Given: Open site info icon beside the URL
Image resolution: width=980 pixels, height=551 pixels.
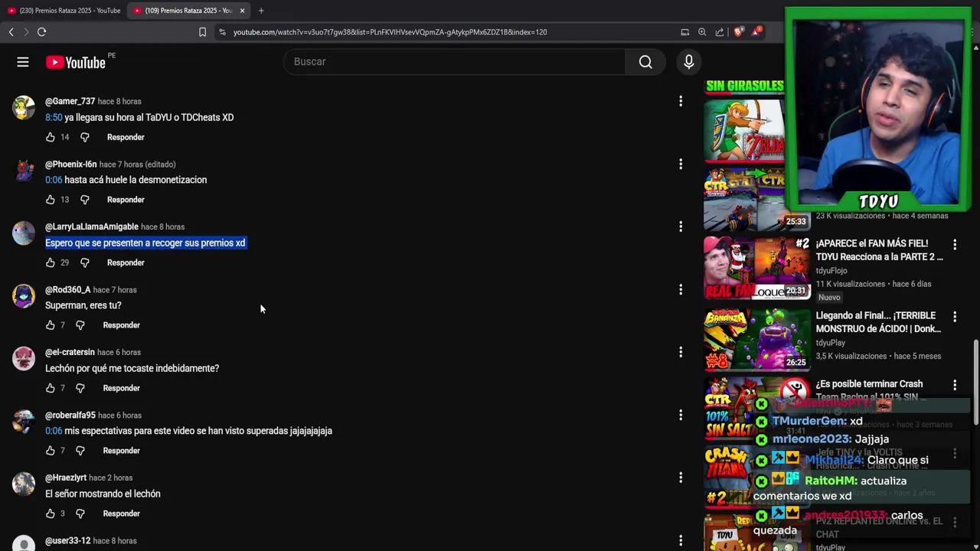Looking at the screenshot, I should pyautogui.click(x=222, y=32).
